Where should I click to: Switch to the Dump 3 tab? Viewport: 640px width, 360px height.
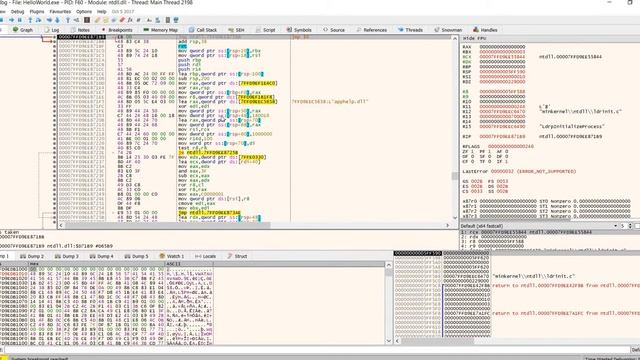(x=67, y=256)
